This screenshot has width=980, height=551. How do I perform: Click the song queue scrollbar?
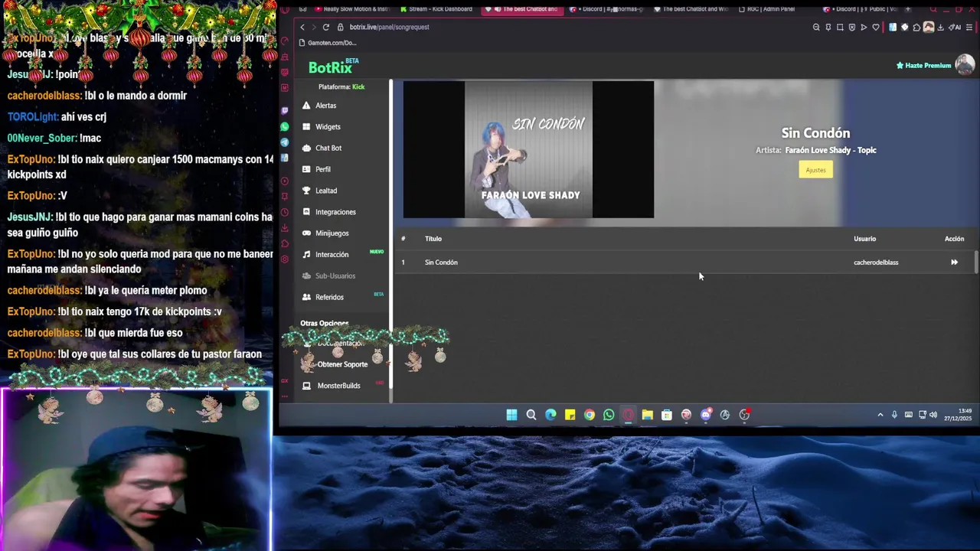(x=976, y=262)
